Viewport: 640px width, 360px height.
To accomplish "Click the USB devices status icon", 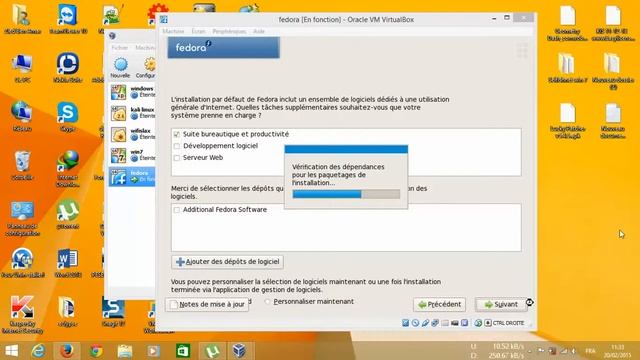I will 425,323.
